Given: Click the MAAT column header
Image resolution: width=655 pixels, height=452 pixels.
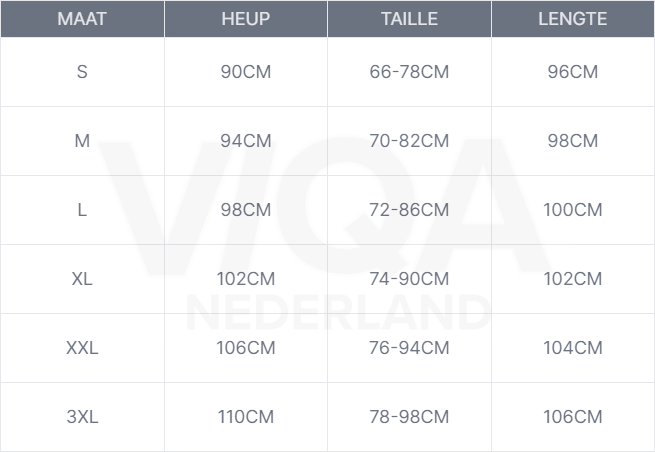Looking at the screenshot, I should (82, 19).
